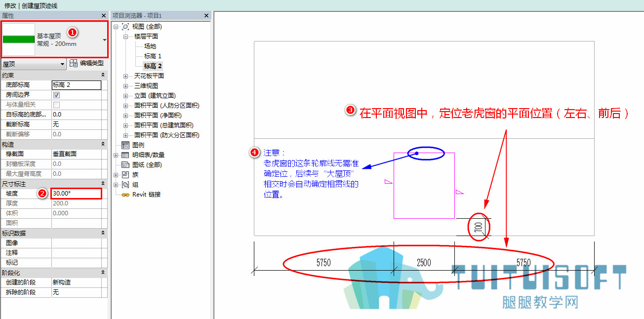Open the 标高 1 floor plan
This screenshot has height=319, width=644.
[153, 56]
